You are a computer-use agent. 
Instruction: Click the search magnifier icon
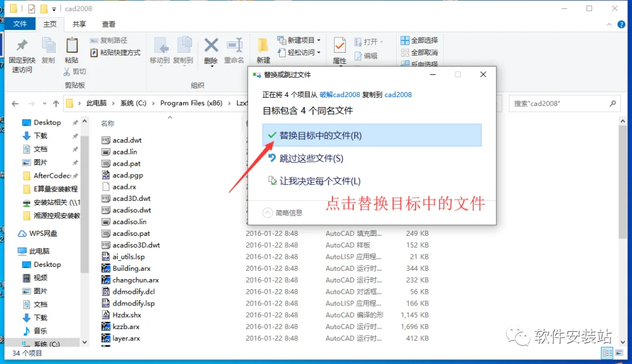pyautogui.click(x=613, y=104)
